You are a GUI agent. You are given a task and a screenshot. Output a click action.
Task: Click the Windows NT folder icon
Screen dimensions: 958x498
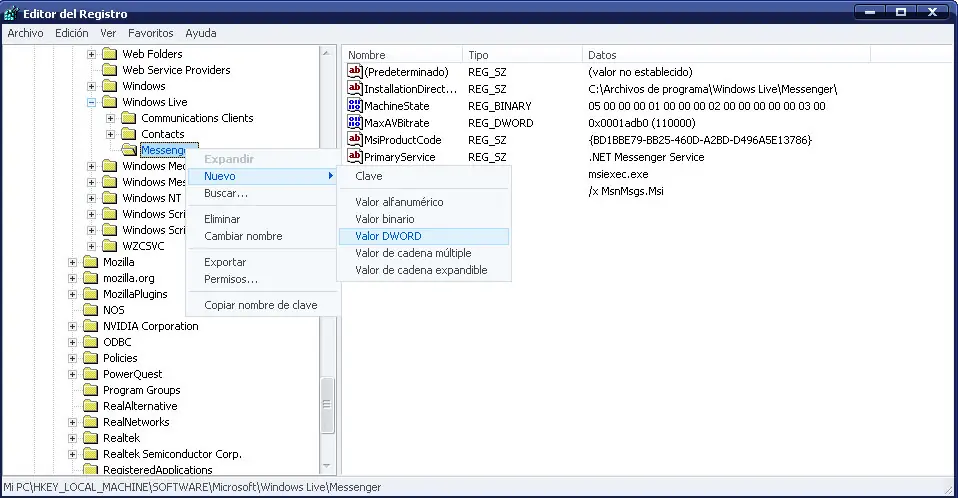[109, 198]
